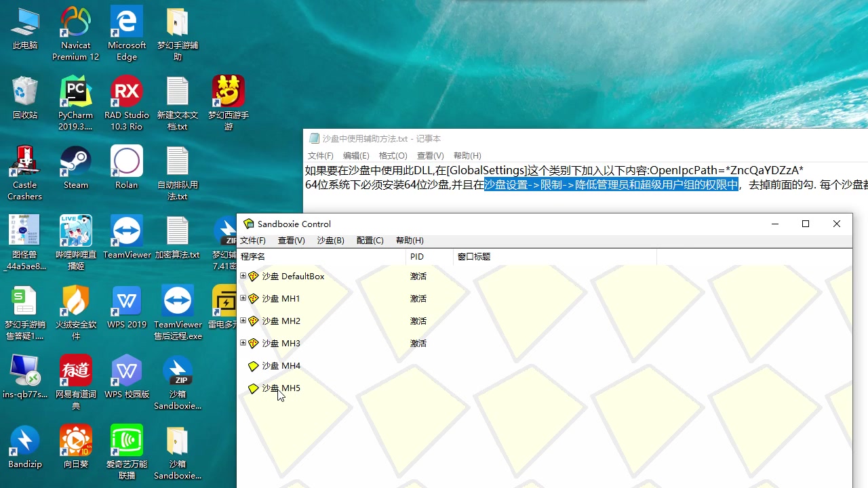
Task: Expand the 沙盘 MH2 tree node
Action: [x=243, y=321]
